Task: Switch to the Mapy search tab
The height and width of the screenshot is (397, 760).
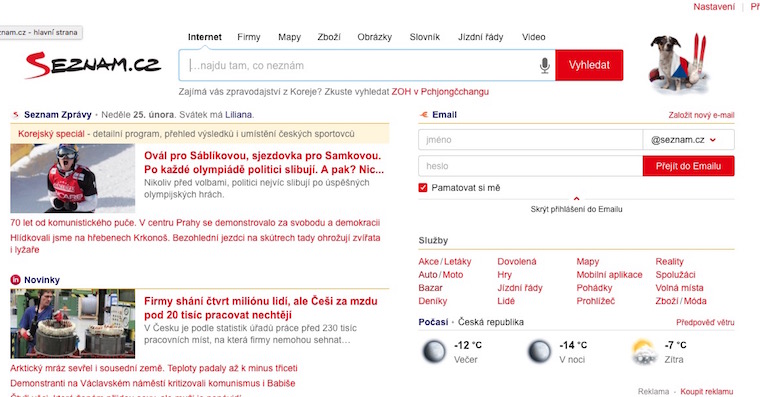Action: [x=289, y=37]
